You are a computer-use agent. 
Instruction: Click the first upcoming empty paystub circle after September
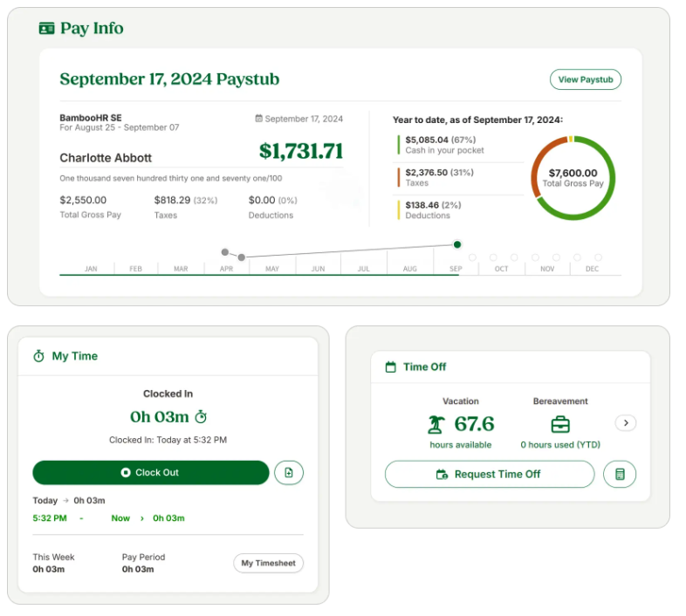click(473, 257)
